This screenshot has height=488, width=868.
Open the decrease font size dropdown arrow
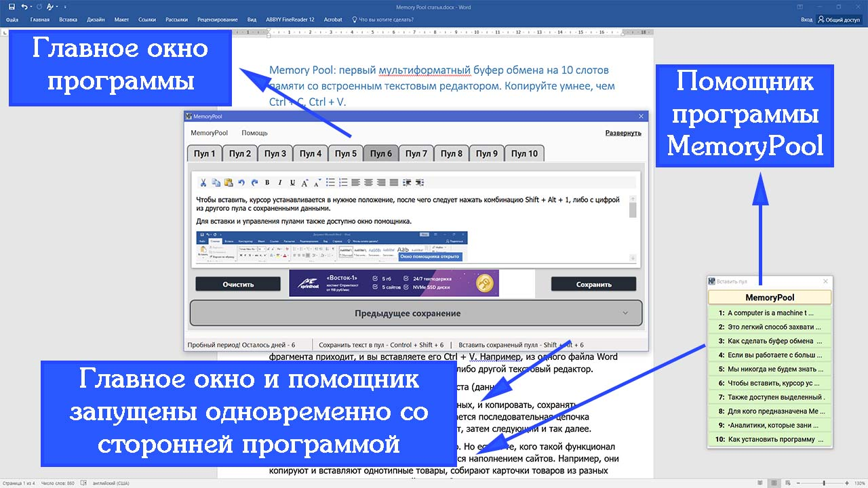(x=321, y=178)
